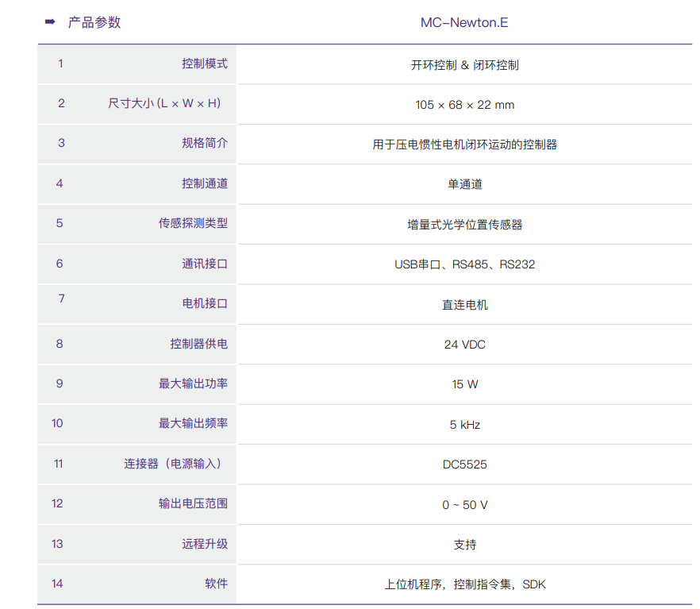The width and height of the screenshot is (700, 609).
Task: Click the 规格简介 description text
Action: 464,145
